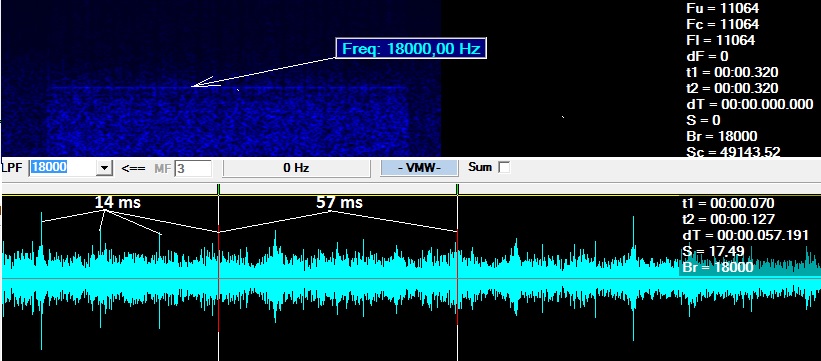Toggle the "- VMW-" button
This screenshot has height=361, width=821.
pyautogui.click(x=419, y=168)
